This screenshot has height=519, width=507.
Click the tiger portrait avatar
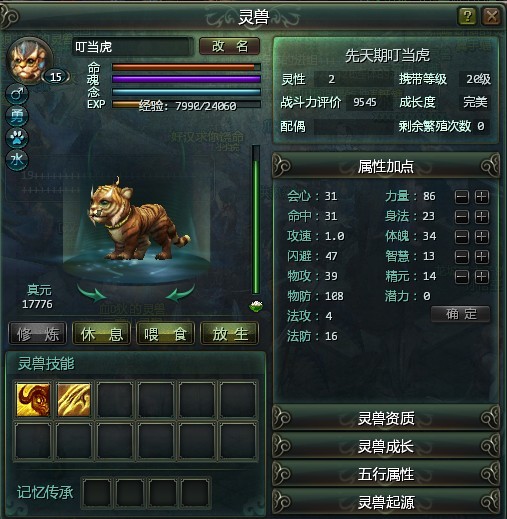28,61
